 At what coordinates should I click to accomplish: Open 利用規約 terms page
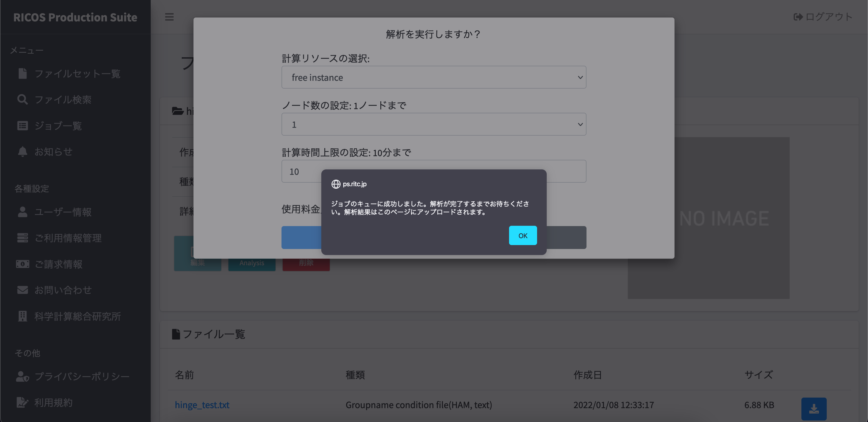tap(53, 402)
